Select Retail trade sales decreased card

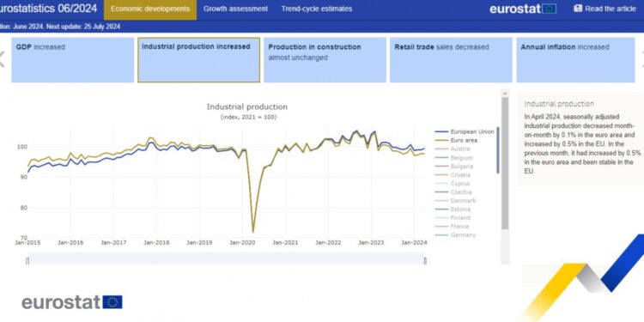pos(451,60)
